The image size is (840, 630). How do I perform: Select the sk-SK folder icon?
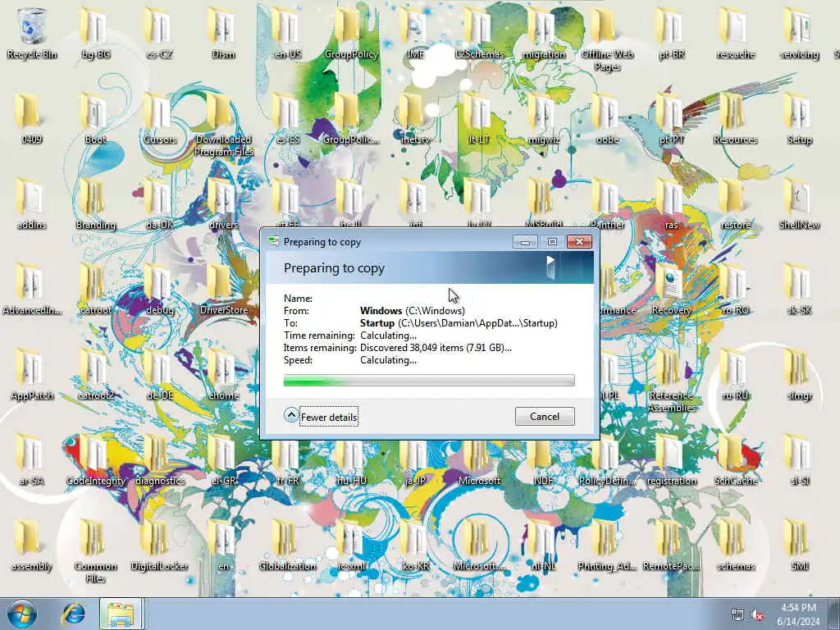point(799,289)
